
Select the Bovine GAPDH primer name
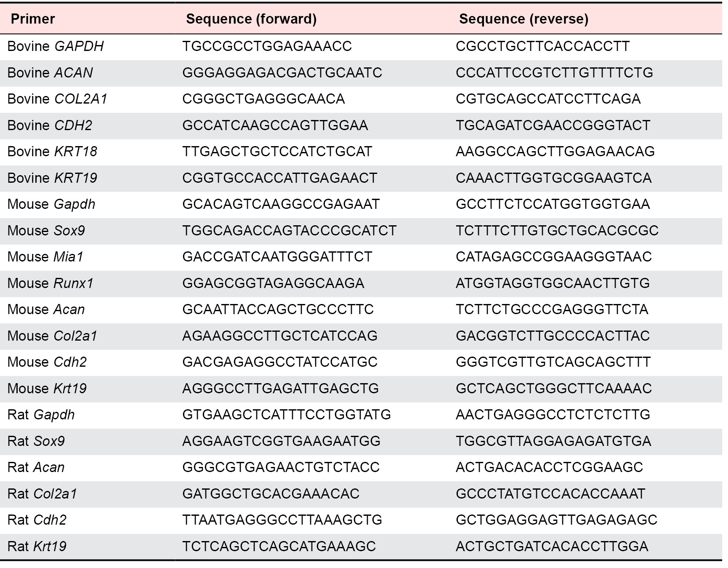(x=56, y=46)
